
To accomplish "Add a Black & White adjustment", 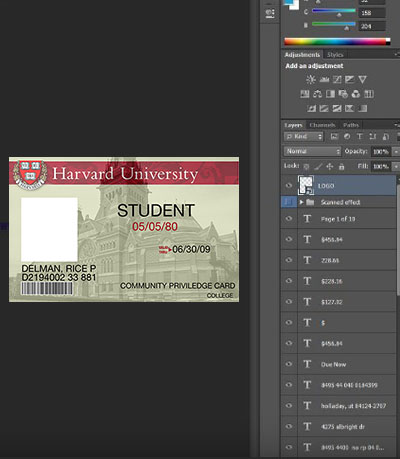I will click(330, 94).
